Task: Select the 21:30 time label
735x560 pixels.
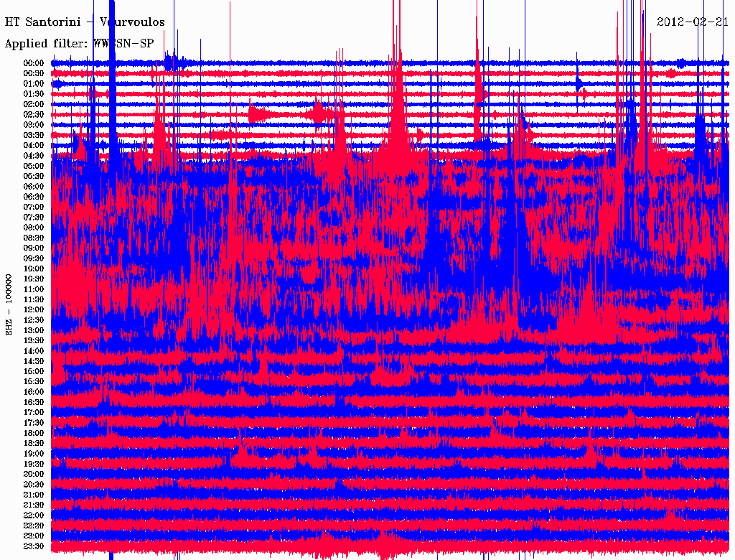Action: (x=34, y=505)
